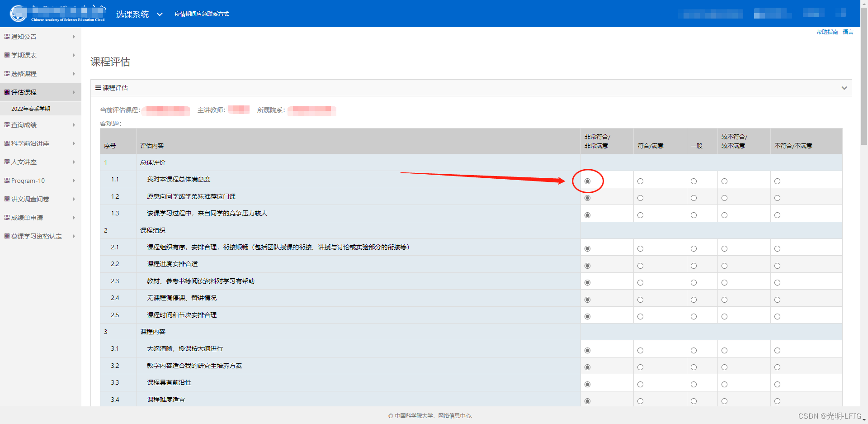Open the 选课系统 dropdown chevron
The image size is (868, 424).
160,14
